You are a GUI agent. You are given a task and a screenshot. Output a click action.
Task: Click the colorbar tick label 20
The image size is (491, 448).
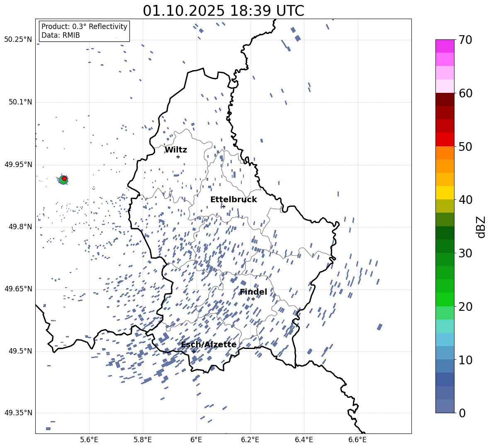[465, 307]
